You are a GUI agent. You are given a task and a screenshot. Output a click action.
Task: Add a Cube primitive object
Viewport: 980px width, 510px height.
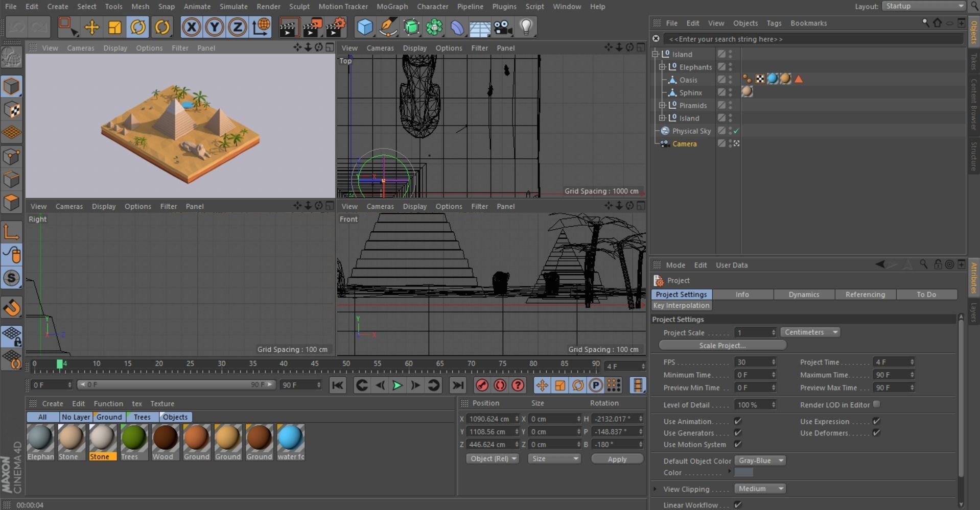(x=365, y=27)
